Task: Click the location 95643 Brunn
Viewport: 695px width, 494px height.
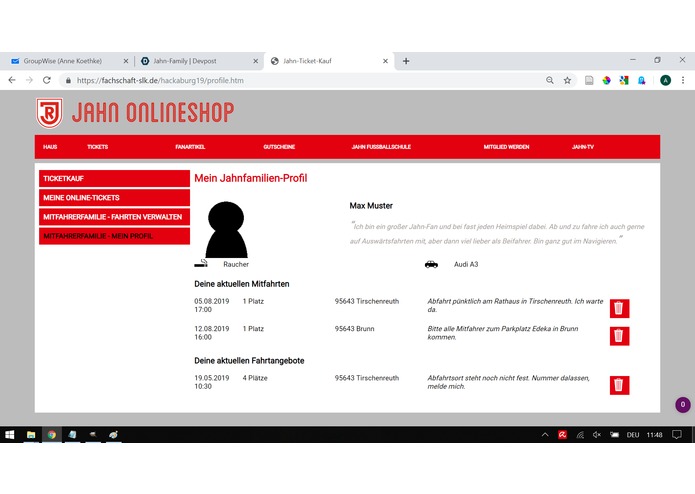Action: (354, 329)
